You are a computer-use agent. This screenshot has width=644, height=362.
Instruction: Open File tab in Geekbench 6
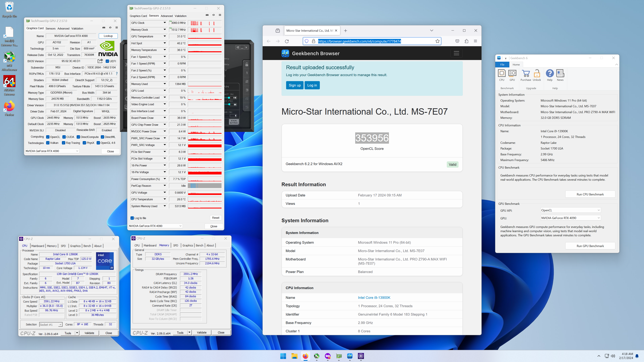(502, 65)
